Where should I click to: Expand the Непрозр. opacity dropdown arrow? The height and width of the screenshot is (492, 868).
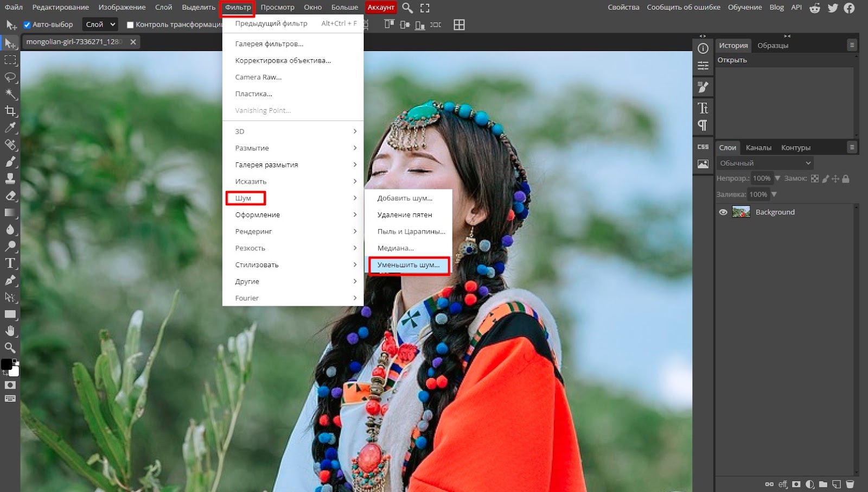point(778,178)
